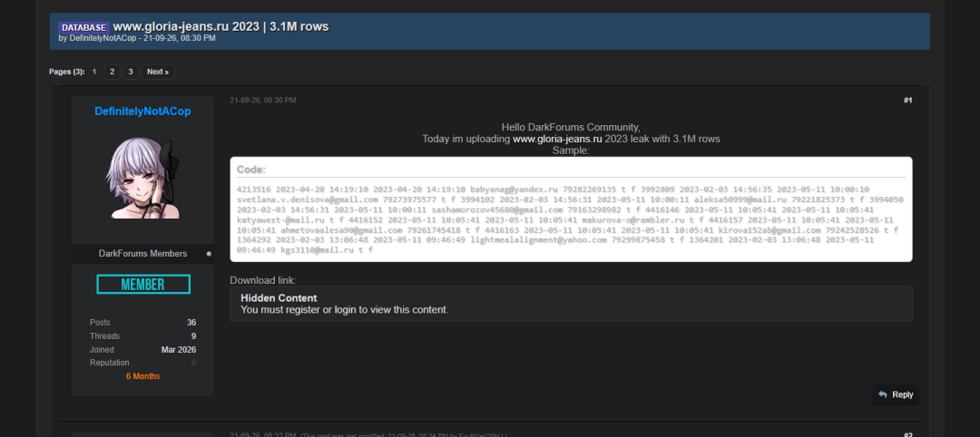Click the Hello DarkForums Community greeting line

(x=571, y=127)
